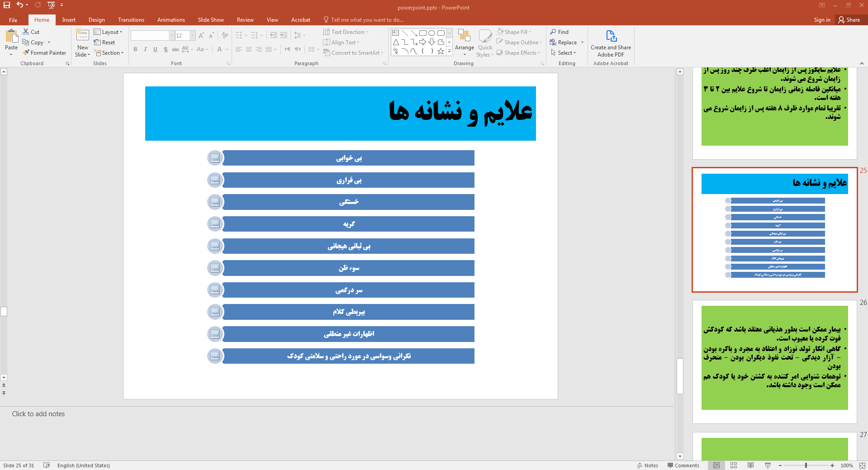
Task: Click Create and Share Adobe PDF icon
Action: 611,36
